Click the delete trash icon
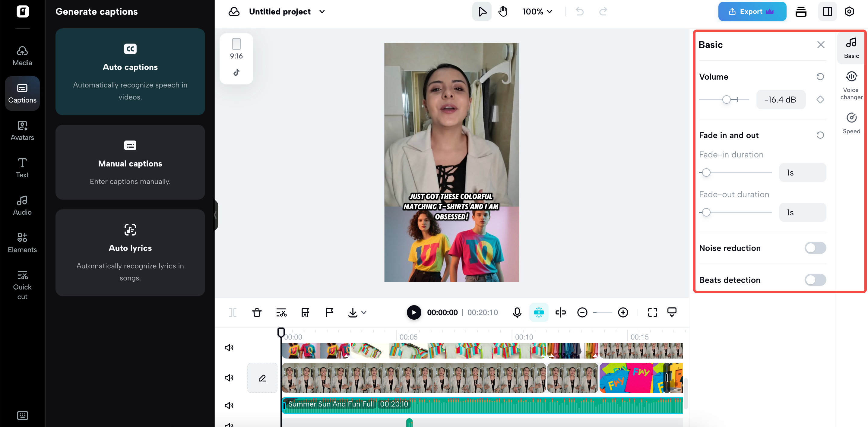 (257, 312)
